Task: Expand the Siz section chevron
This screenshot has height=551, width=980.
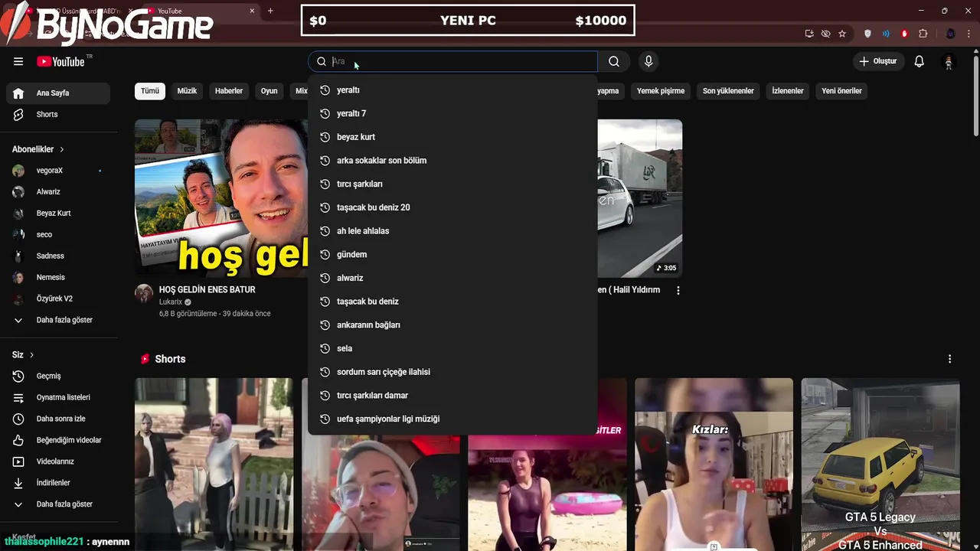Action: tap(31, 355)
